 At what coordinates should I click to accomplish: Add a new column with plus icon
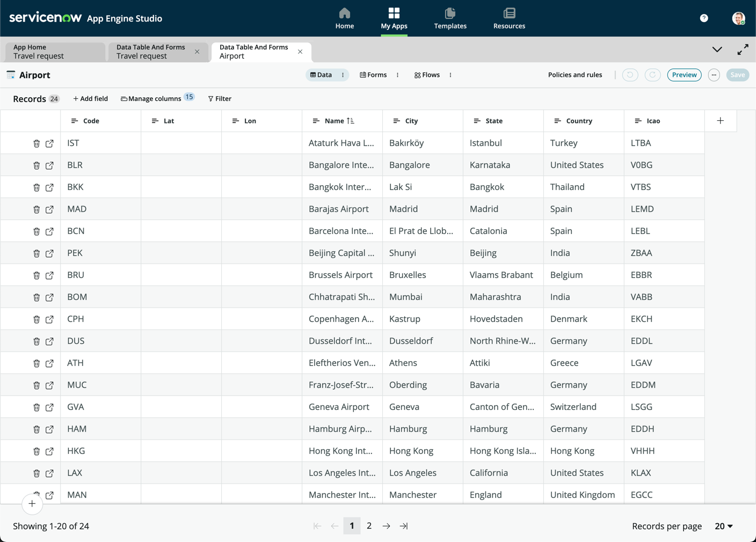point(721,121)
